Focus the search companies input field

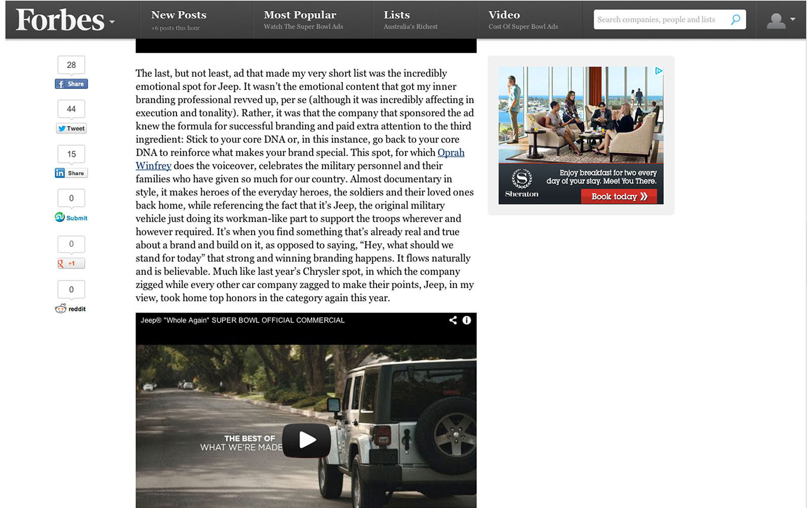[660, 20]
